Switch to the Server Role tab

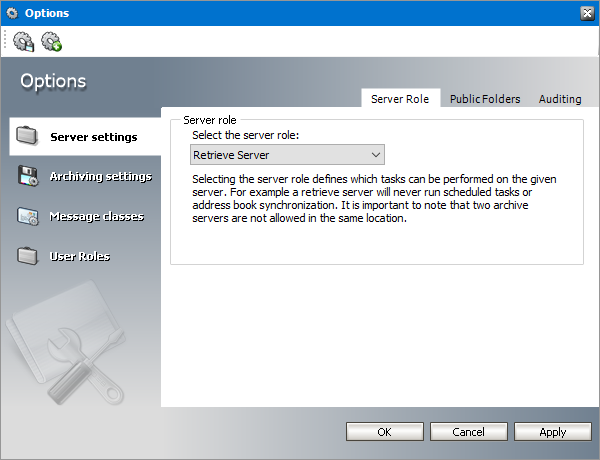(x=400, y=99)
